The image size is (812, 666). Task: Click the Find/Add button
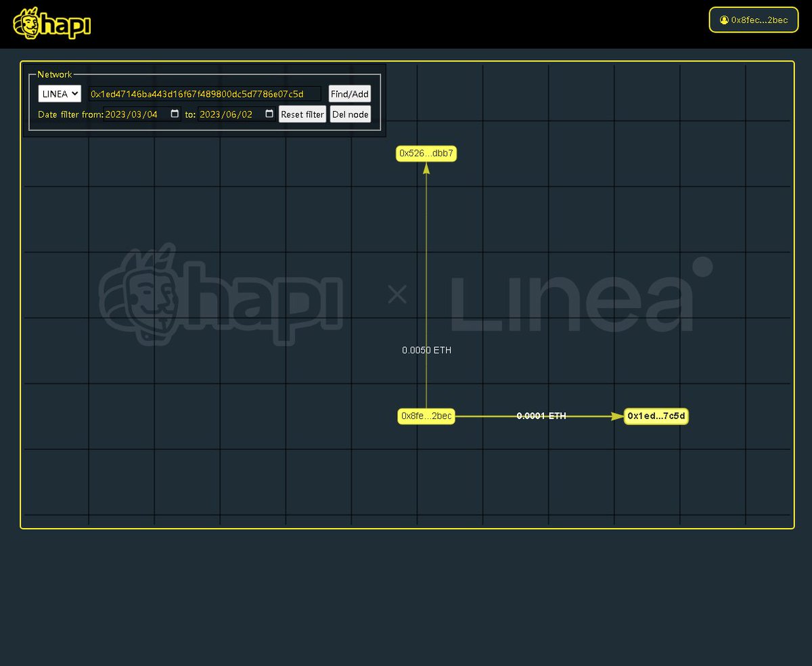pos(350,94)
